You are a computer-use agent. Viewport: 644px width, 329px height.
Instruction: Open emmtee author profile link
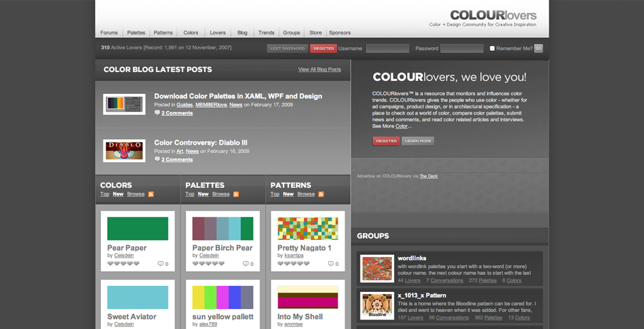tap(293, 324)
